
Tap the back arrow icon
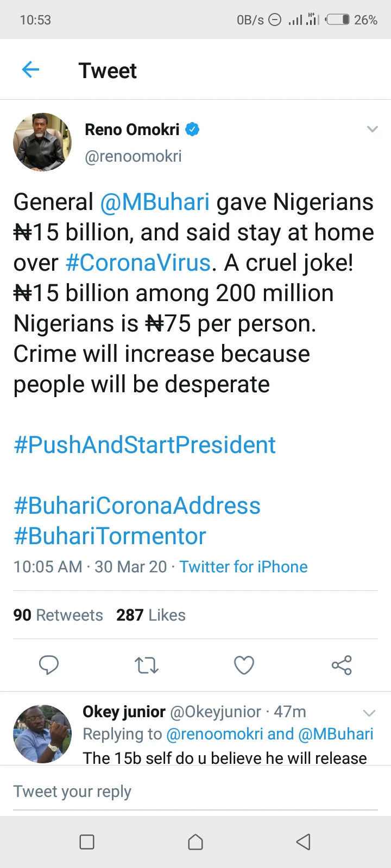[31, 70]
